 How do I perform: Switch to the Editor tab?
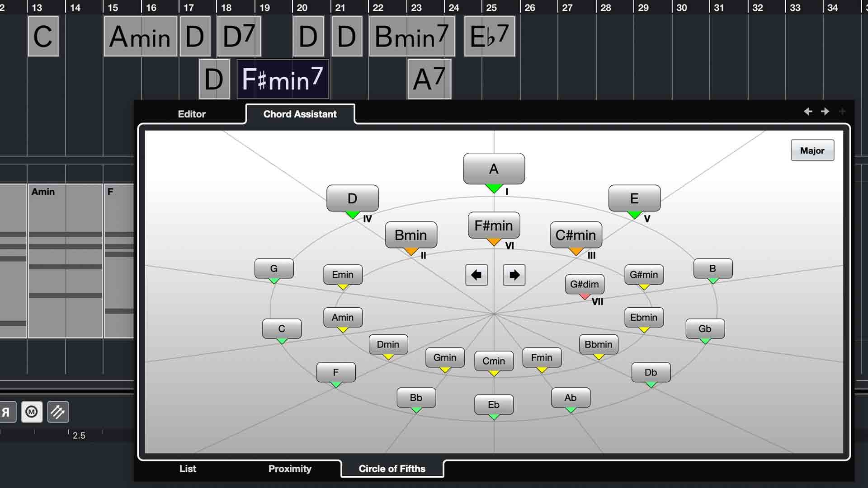point(192,114)
